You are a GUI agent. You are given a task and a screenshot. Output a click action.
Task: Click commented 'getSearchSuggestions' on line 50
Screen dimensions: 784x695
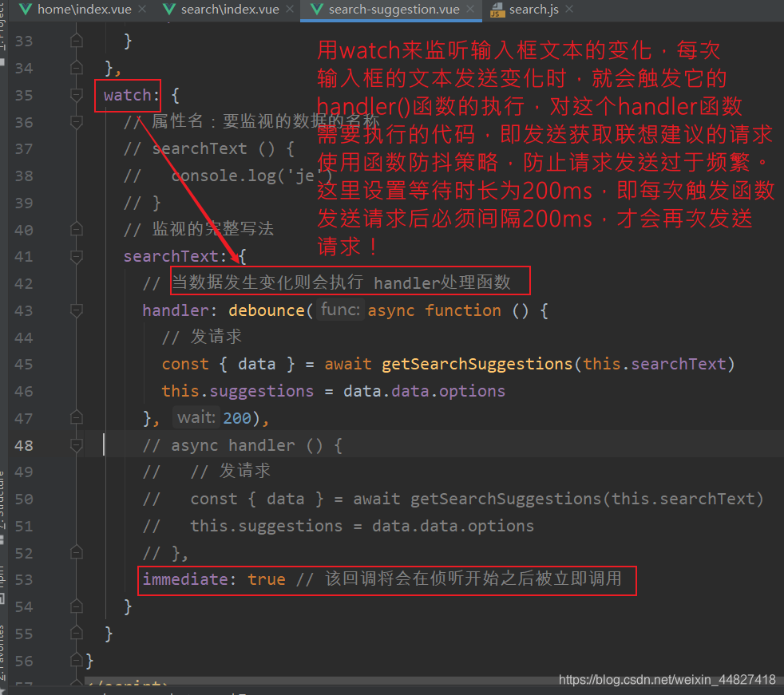(505, 499)
